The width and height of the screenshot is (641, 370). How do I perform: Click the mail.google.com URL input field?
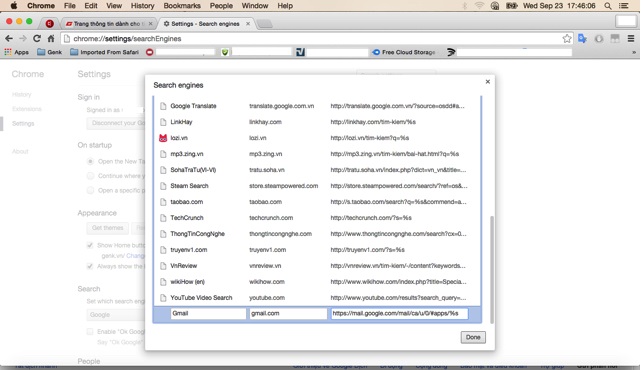tap(399, 314)
